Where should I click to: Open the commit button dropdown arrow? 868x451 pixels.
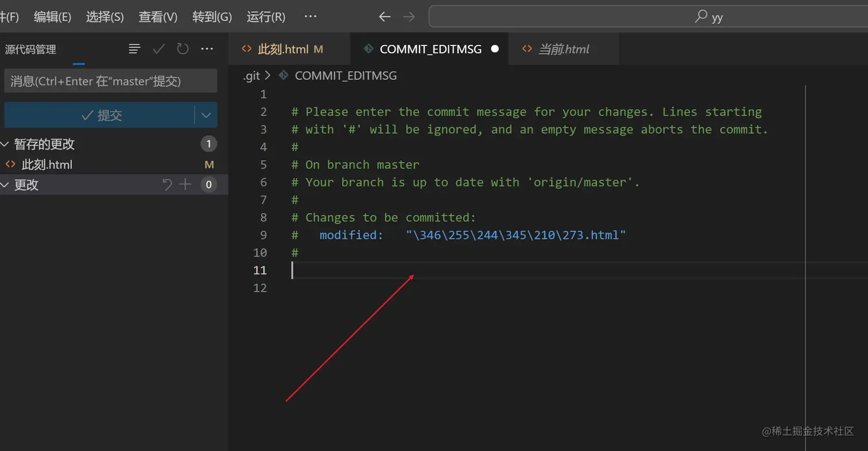[x=206, y=115]
